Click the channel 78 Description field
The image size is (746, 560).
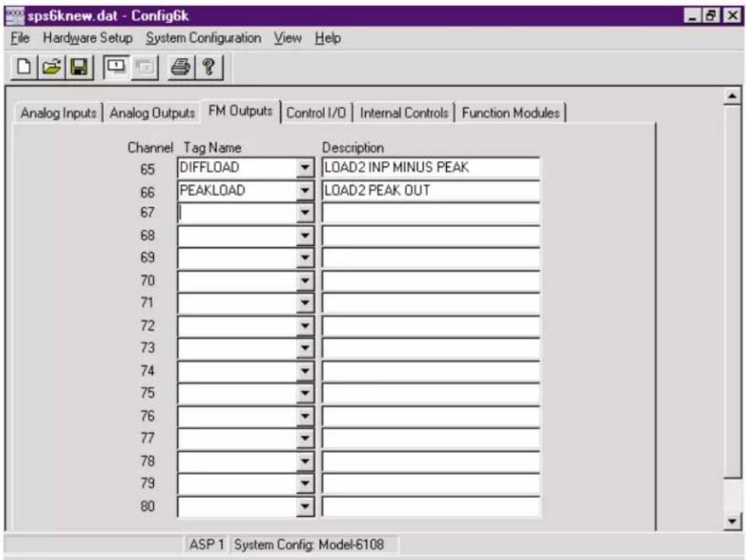(x=431, y=462)
